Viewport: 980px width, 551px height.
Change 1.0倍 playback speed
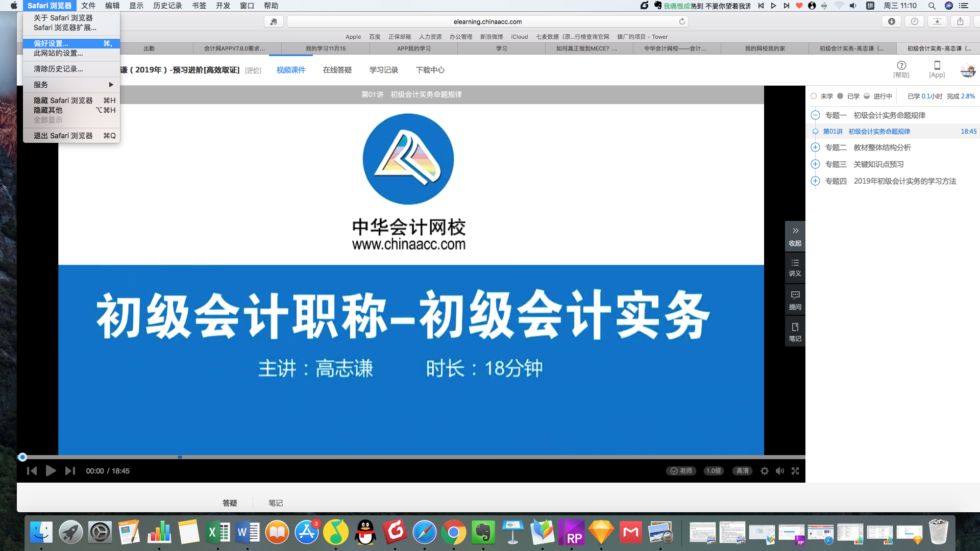pyautogui.click(x=713, y=471)
